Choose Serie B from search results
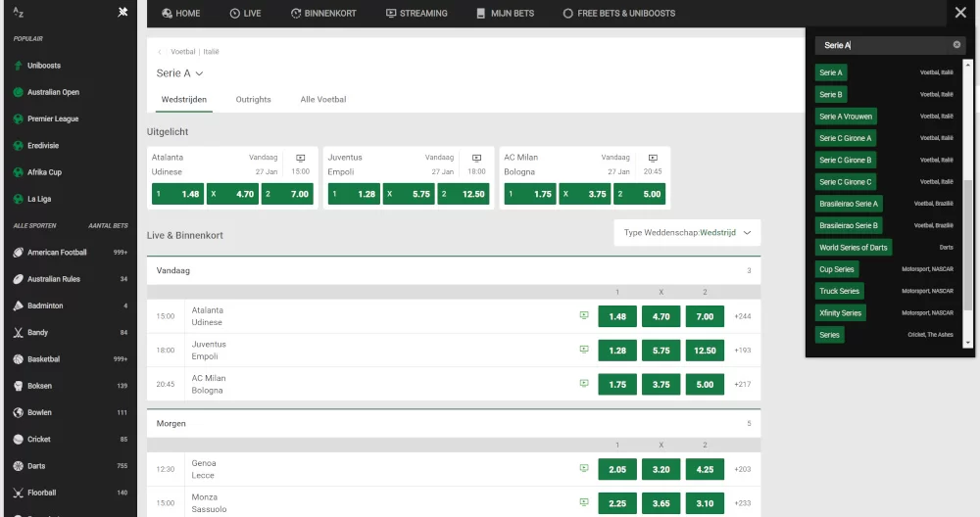 pyautogui.click(x=830, y=95)
